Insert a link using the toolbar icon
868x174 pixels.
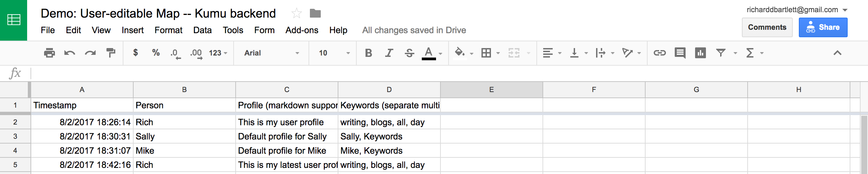coord(659,53)
